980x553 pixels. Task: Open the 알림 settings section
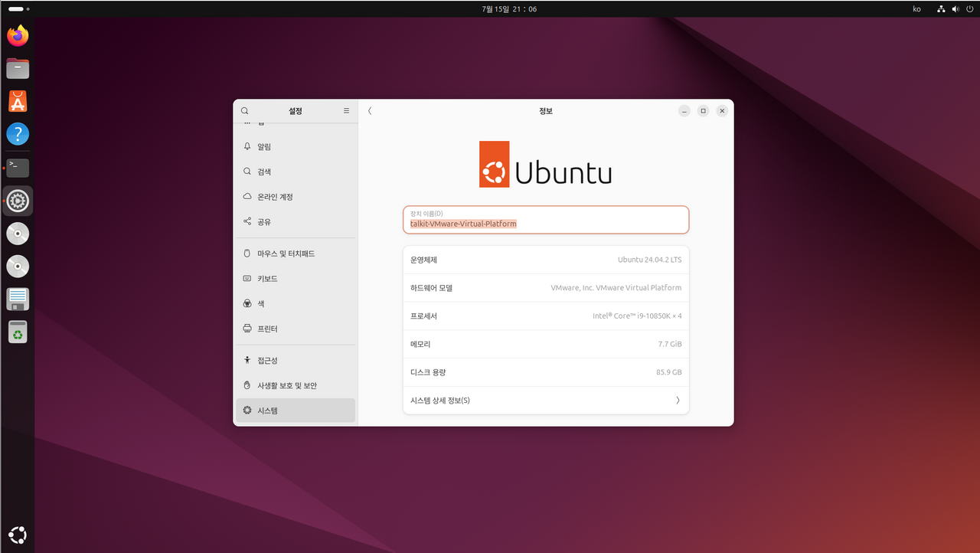click(296, 146)
